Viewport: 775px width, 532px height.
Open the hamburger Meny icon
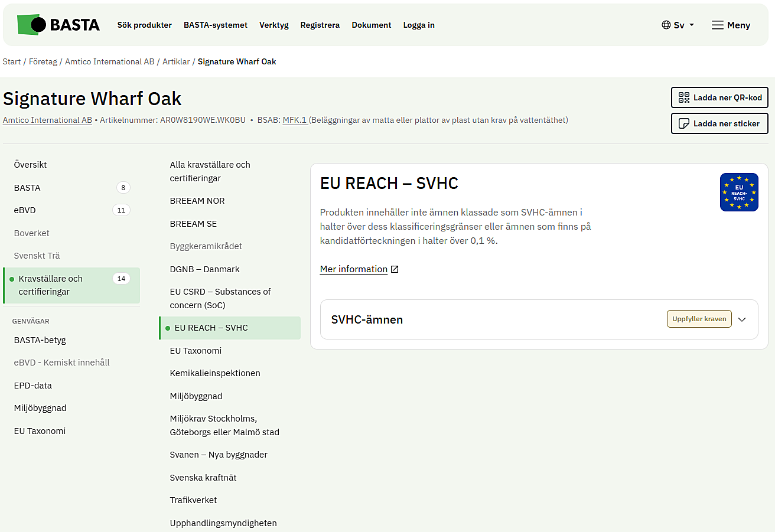pos(718,25)
